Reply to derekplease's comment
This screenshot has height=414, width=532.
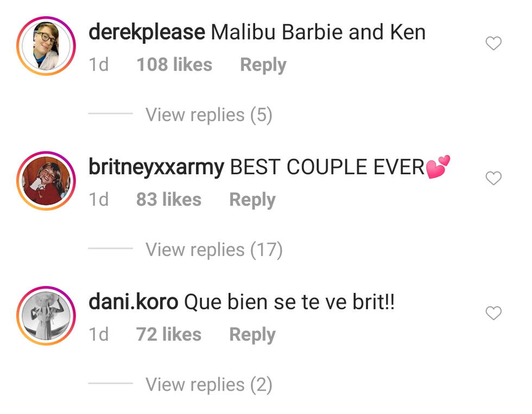pos(263,65)
